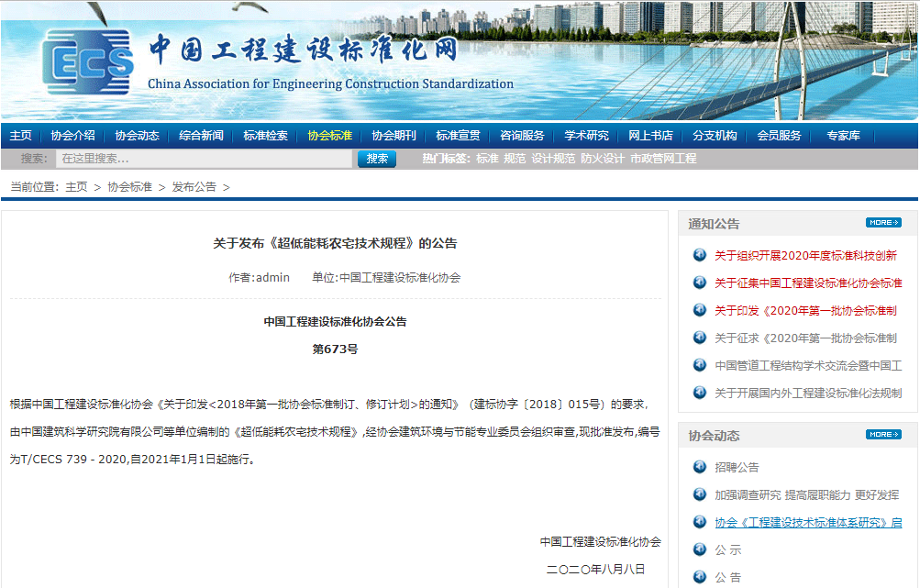The height and width of the screenshot is (588, 920).
Task: Open 综合新闻 navigation item
Action: click(x=201, y=136)
